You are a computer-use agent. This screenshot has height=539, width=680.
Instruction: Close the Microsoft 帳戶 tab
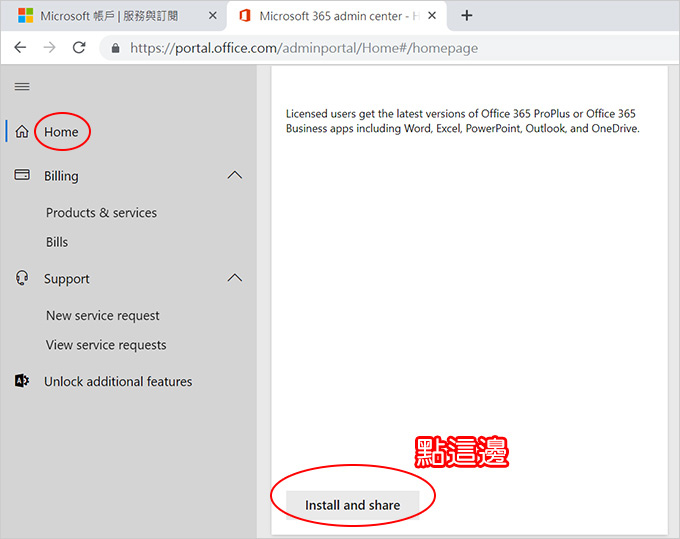click(212, 16)
